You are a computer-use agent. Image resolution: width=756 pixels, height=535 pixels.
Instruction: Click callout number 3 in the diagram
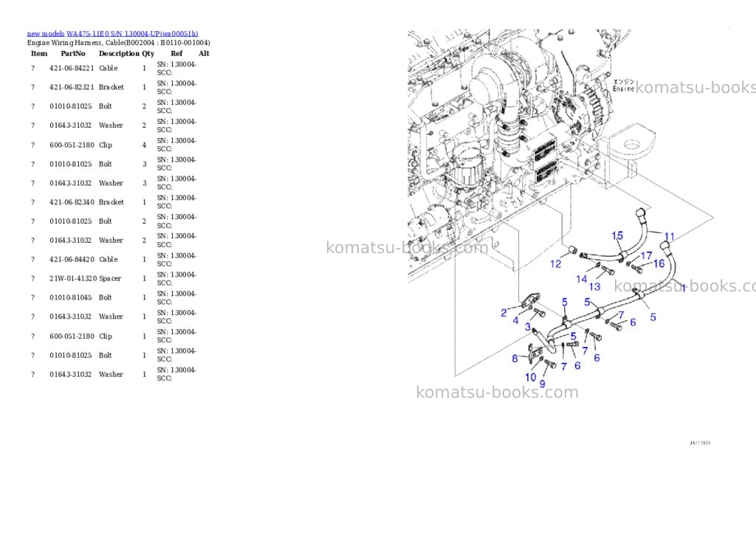(528, 327)
